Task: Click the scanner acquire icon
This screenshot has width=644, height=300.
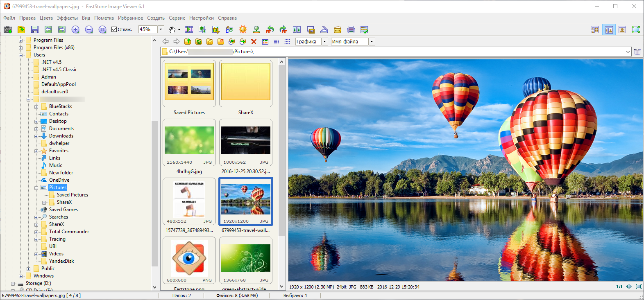Action: (324, 29)
